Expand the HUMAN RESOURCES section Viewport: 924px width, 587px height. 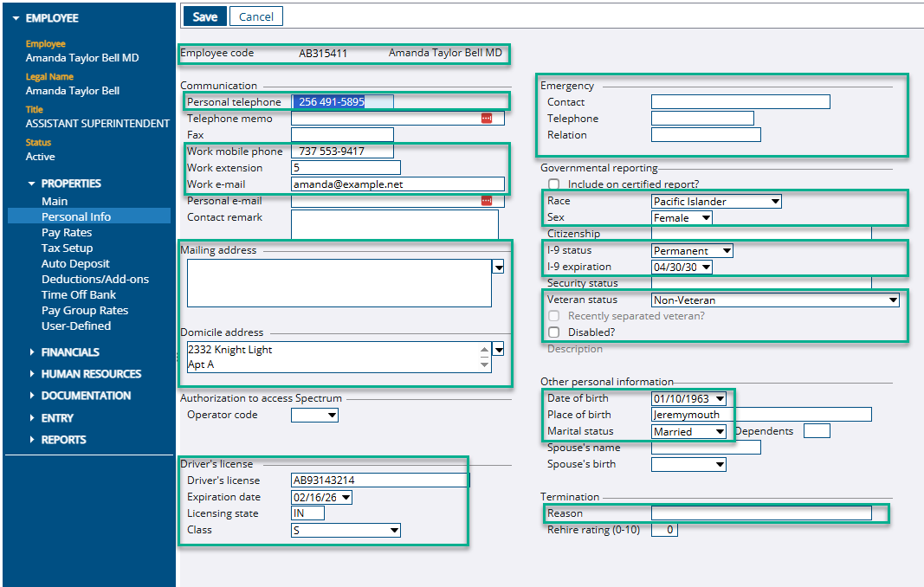coord(32,374)
